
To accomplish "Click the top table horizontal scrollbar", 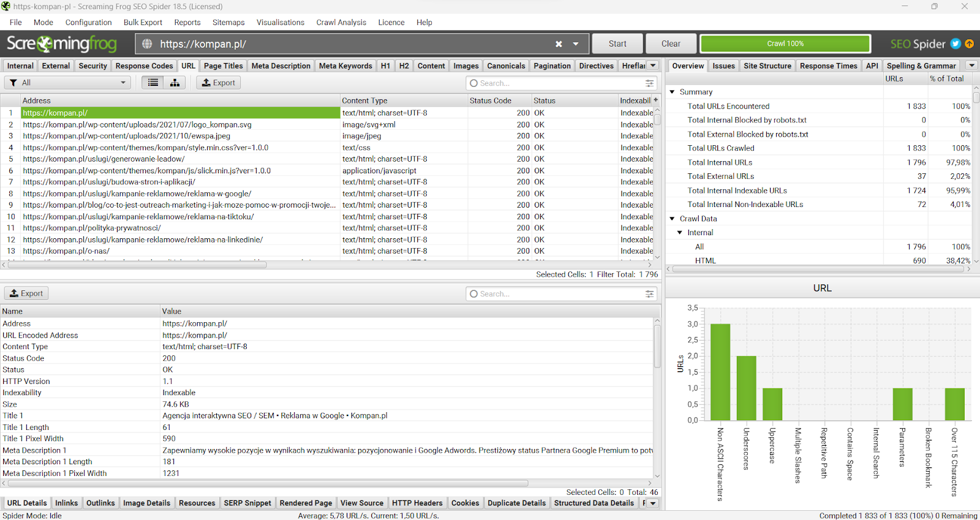I will click(137, 265).
